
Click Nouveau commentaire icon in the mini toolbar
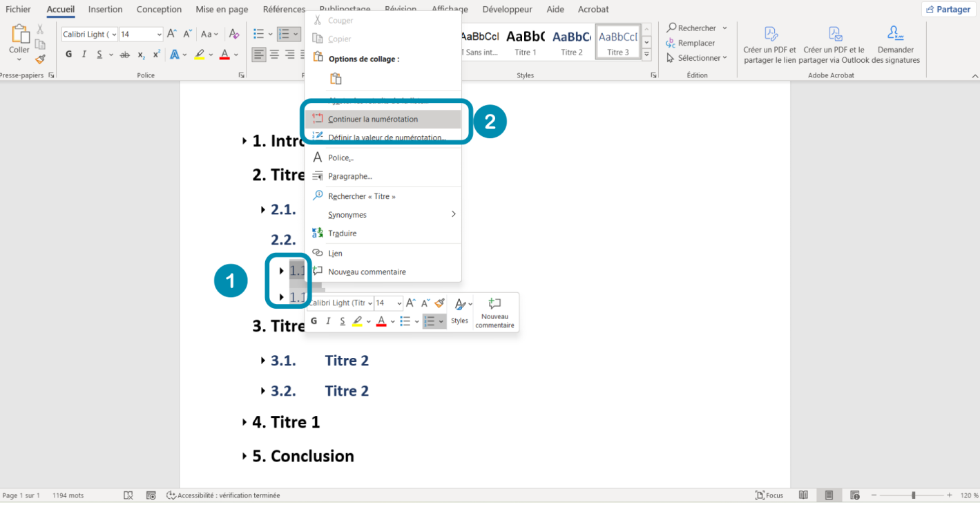pos(494,304)
